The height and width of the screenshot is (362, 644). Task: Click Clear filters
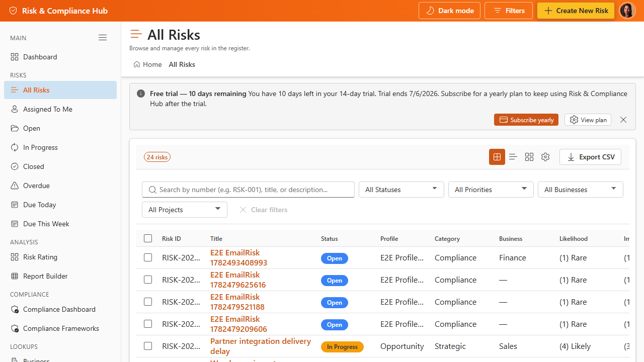pyautogui.click(x=263, y=210)
